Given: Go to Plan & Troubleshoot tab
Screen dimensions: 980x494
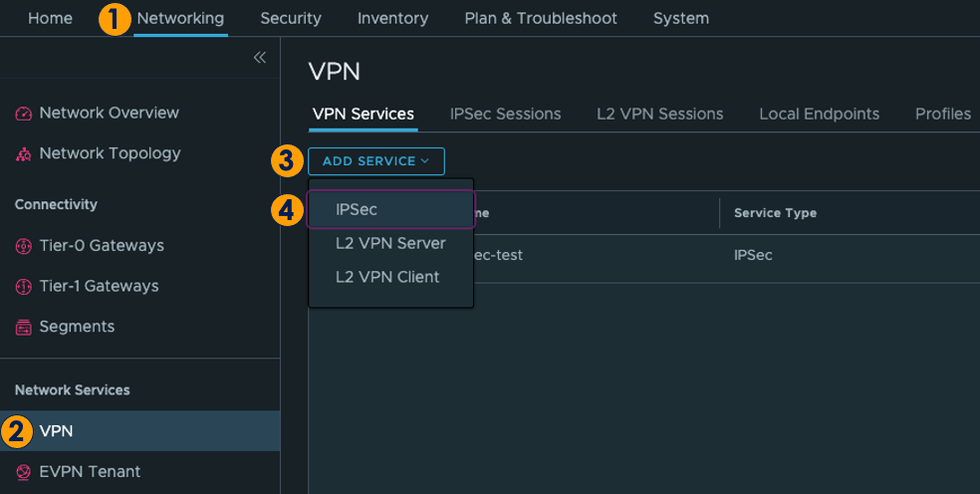Looking at the screenshot, I should (541, 18).
